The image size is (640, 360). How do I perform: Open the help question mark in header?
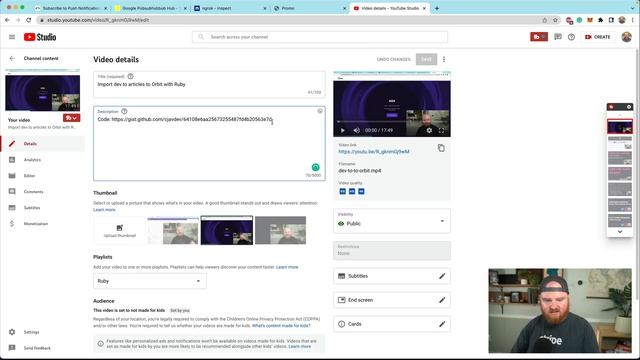(x=571, y=37)
